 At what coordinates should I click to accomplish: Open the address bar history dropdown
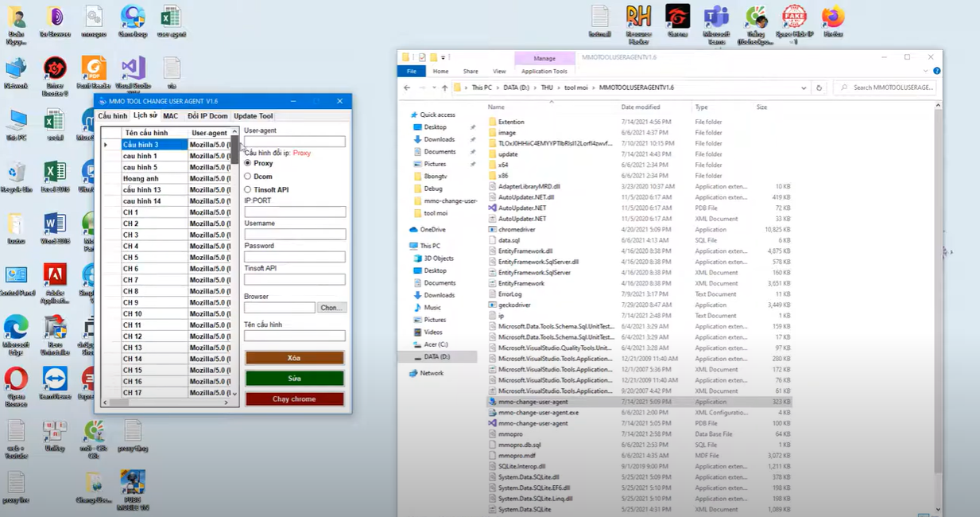[804, 87]
